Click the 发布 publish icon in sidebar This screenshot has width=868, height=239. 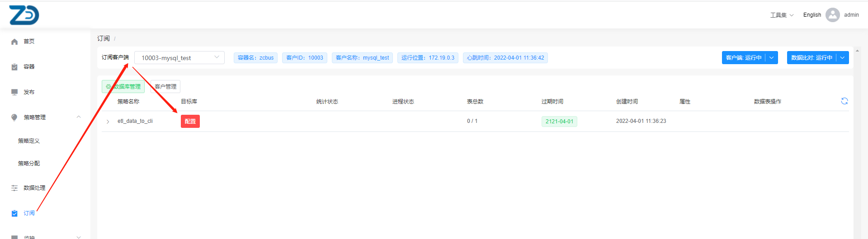pyautogui.click(x=14, y=92)
